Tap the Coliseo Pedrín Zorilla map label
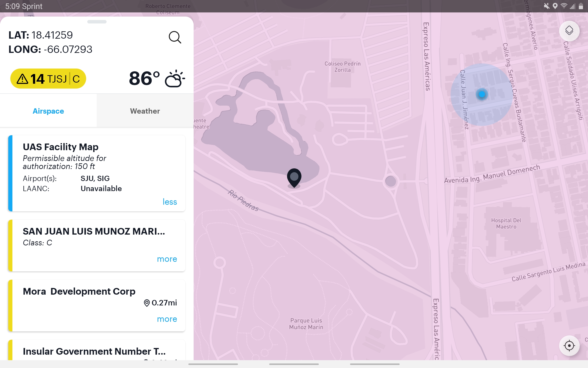 [x=342, y=67]
